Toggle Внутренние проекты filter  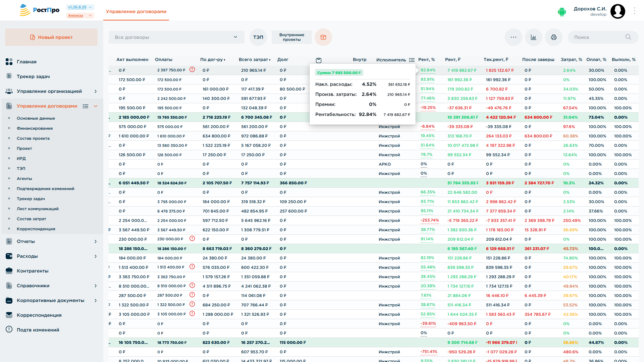[292, 37]
